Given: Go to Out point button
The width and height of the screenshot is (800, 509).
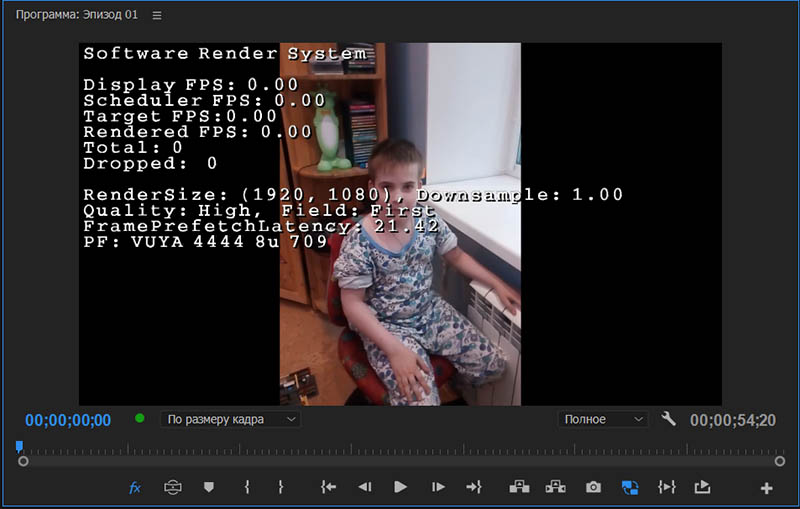Looking at the screenshot, I should point(474,487).
